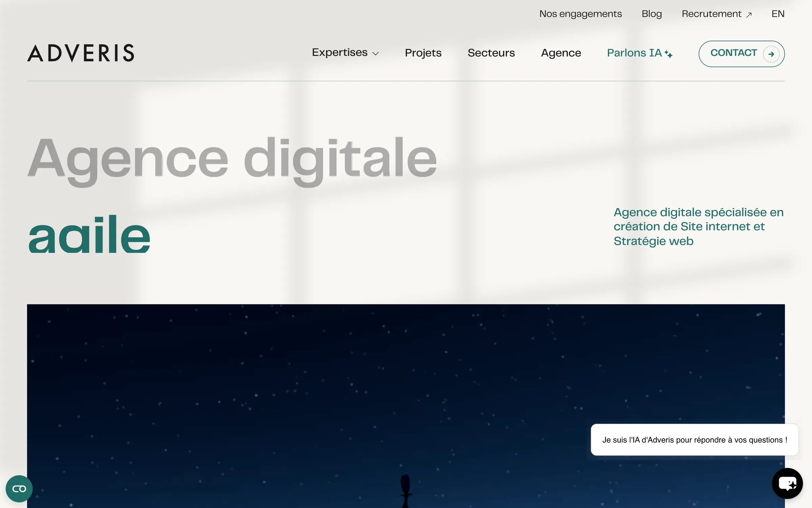Screen dimensions: 812x508
Task: Go to Projets page
Action: point(423,53)
